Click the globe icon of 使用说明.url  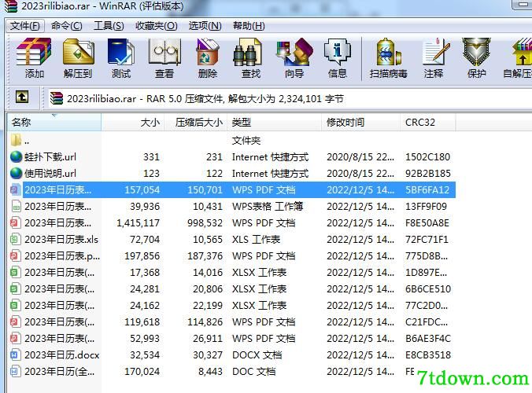coord(16,173)
